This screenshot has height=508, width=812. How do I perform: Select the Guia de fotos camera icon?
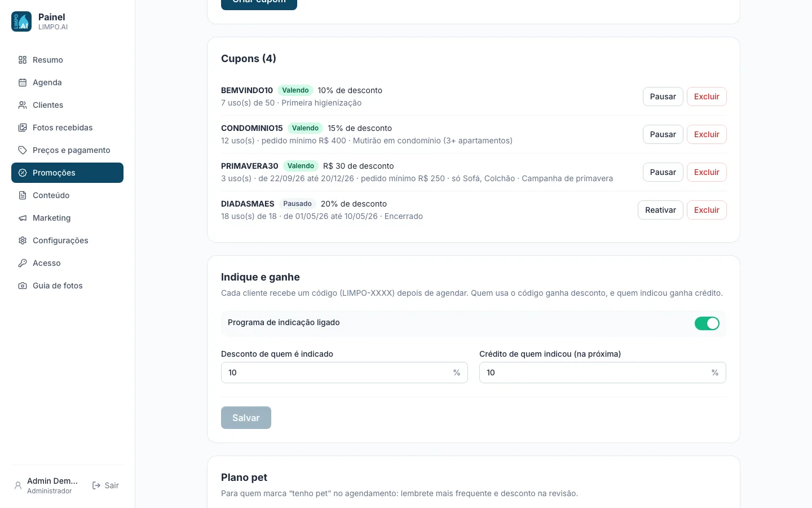point(23,286)
